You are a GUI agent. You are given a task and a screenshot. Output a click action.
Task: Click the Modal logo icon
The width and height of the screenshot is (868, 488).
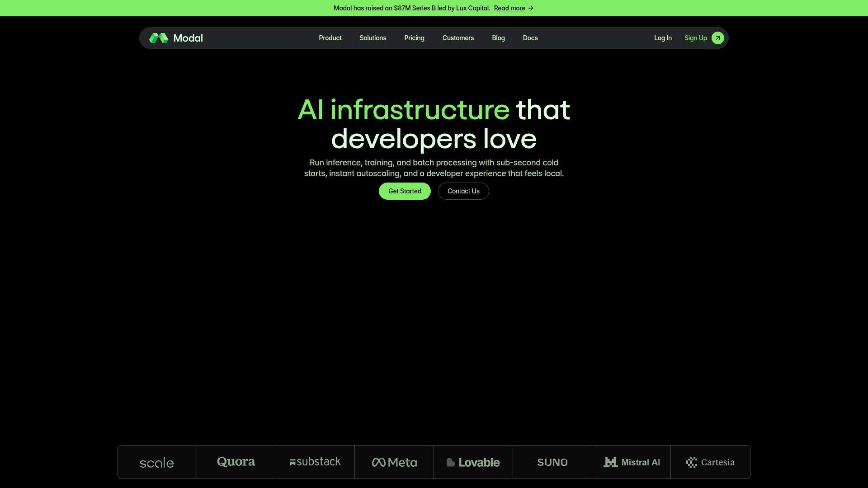tap(159, 38)
